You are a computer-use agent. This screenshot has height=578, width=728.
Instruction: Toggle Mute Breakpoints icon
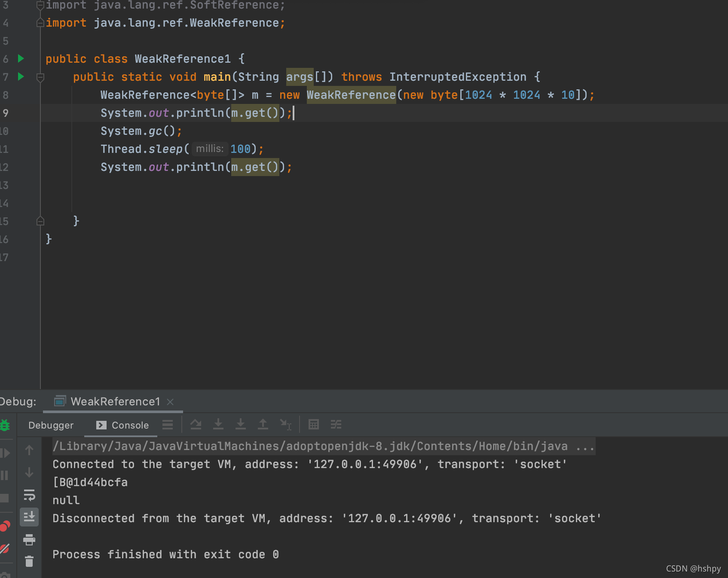pyautogui.click(x=5, y=549)
